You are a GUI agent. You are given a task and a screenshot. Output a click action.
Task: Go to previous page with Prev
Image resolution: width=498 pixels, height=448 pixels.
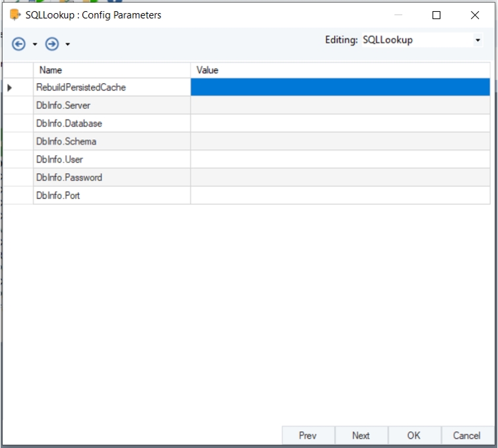pyautogui.click(x=308, y=435)
